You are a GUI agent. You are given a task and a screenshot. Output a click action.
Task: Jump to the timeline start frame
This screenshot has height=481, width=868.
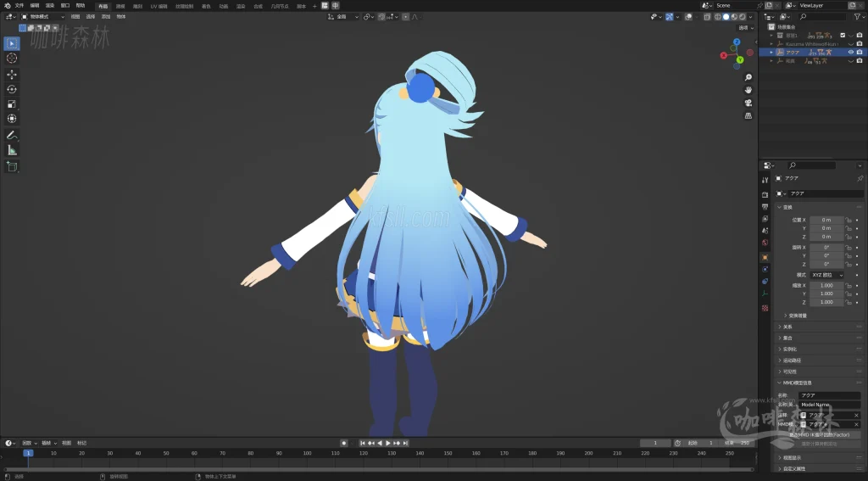[x=363, y=443]
